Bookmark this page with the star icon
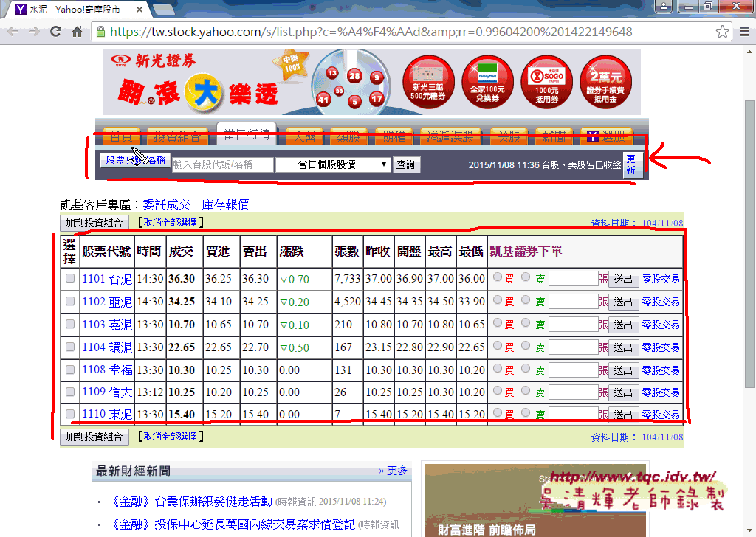Viewport: 756px width, 537px height. coord(722,32)
